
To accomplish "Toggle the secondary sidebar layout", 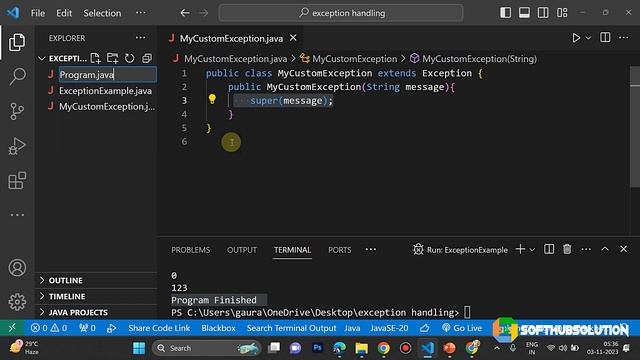I will coord(543,13).
